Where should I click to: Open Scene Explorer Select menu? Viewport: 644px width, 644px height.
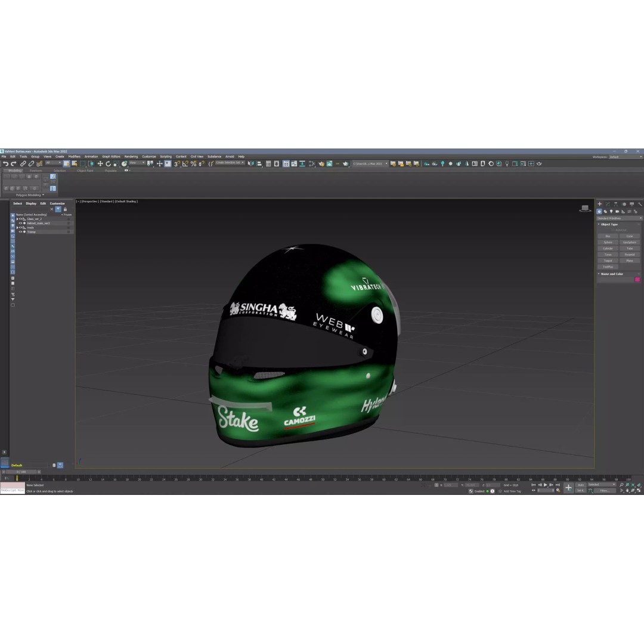17,203
